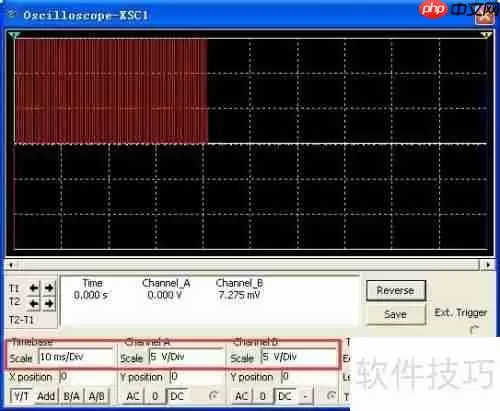This screenshot has height=411, width=500.
Task: Move cursor T1 right with its arrow
Action: pos(49,288)
